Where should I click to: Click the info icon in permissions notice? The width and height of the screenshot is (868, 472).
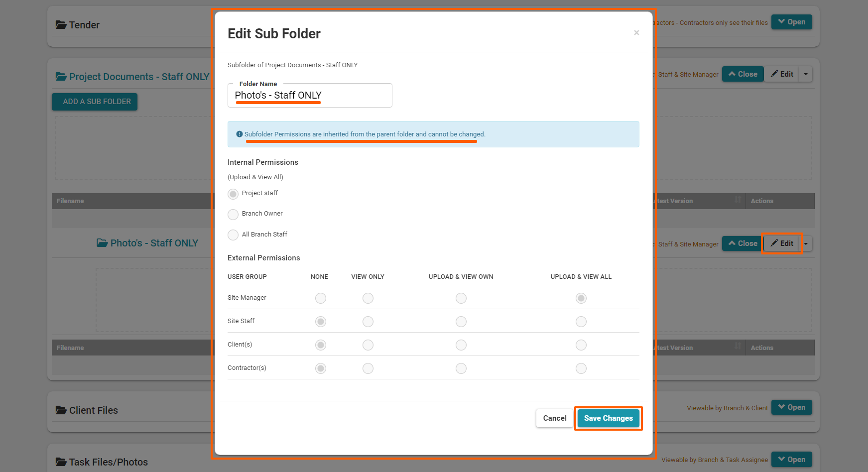click(x=240, y=134)
